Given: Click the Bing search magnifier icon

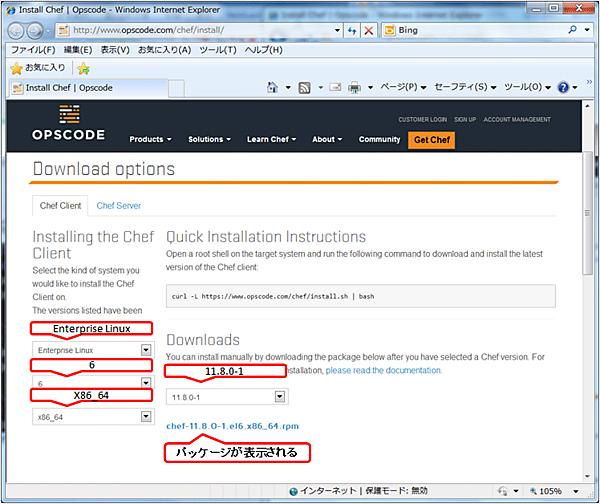Looking at the screenshot, I should 572,30.
